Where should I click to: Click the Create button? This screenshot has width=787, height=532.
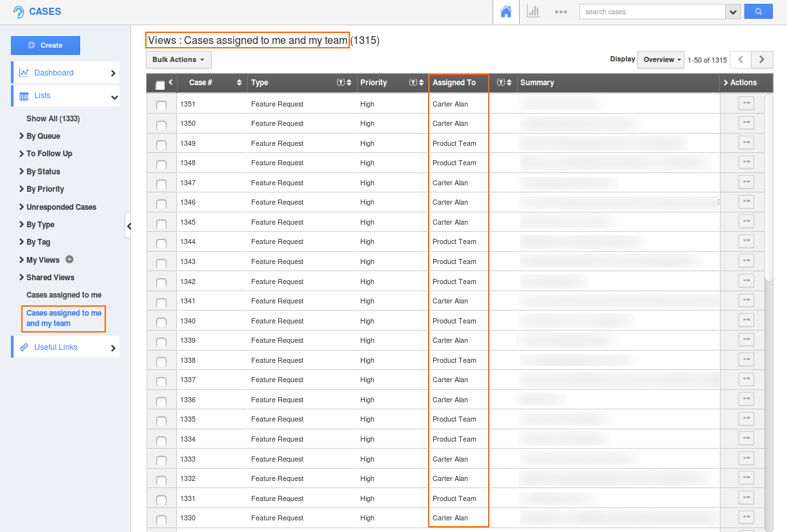click(45, 45)
